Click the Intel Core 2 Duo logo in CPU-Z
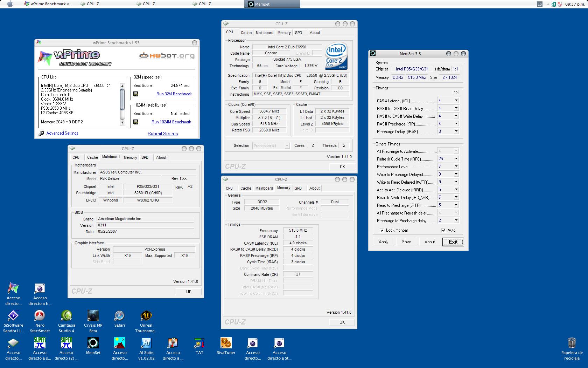The height and width of the screenshot is (368, 588). 336,56
